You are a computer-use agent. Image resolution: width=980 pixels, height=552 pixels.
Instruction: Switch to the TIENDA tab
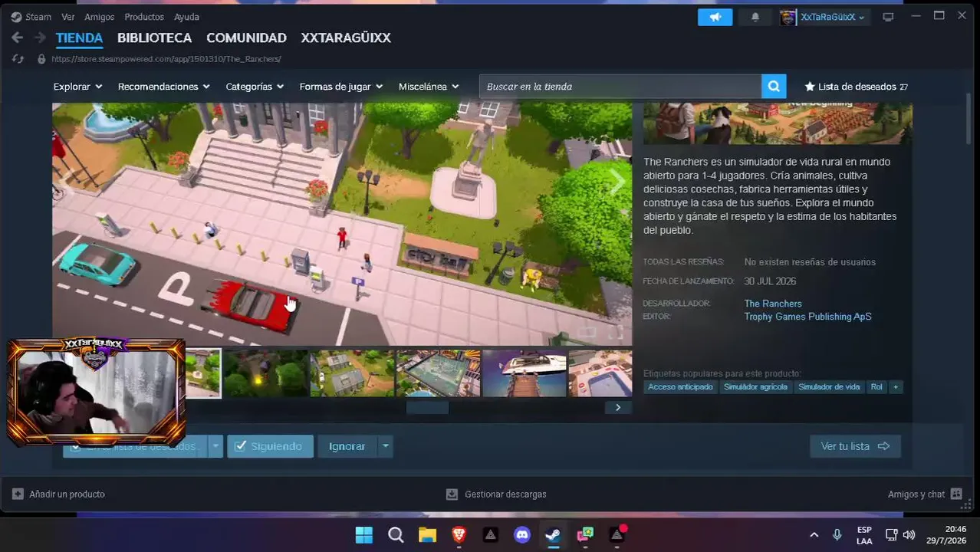coord(79,38)
